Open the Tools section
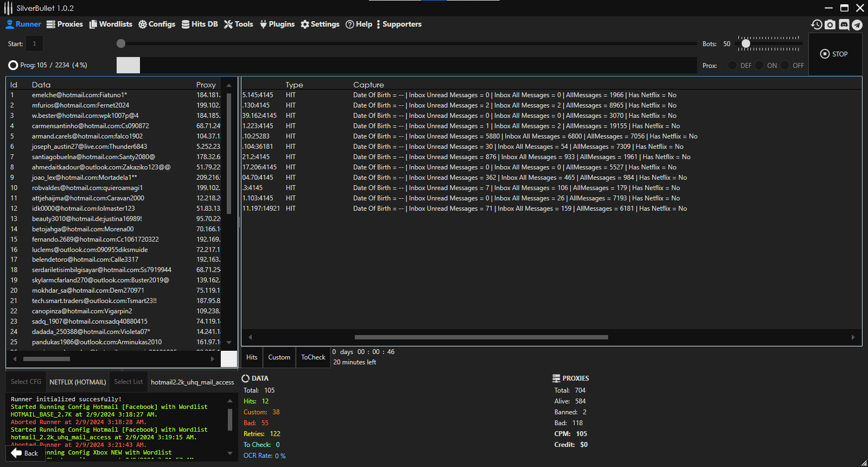Screen dimensions: 868x467 pyautogui.click(x=239, y=24)
